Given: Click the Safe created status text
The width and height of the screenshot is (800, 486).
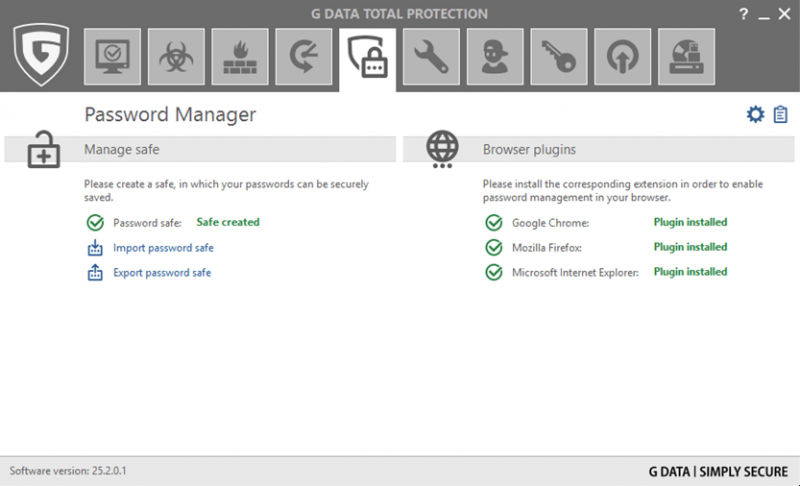Looking at the screenshot, I should pos(227,222).
